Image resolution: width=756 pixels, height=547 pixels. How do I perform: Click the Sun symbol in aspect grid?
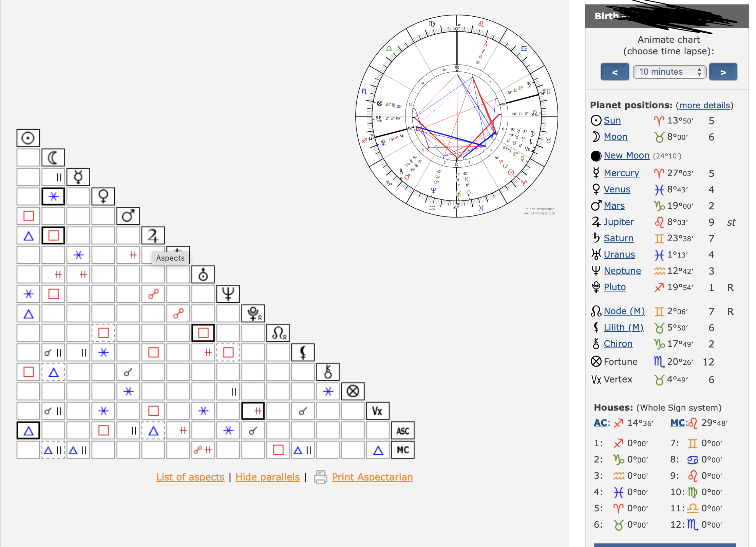(x=28, y=138)
